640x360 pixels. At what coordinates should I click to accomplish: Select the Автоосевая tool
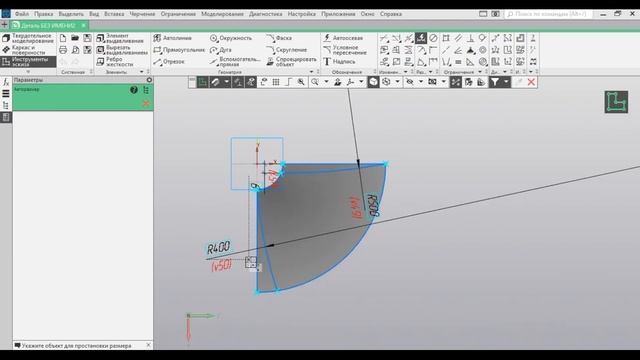click(343, 38)
